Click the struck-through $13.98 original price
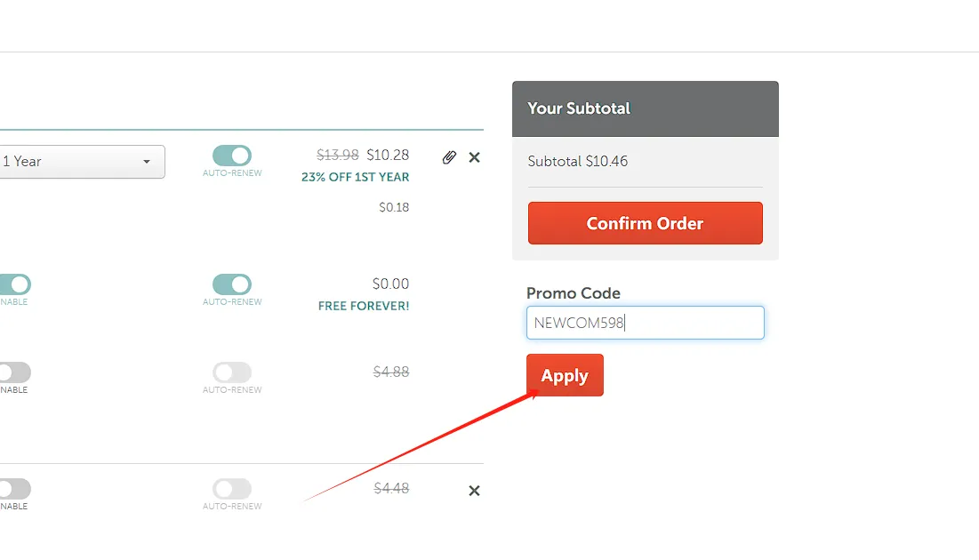Image resolution: width=979 pixels, height=560 pixels. 338,154
